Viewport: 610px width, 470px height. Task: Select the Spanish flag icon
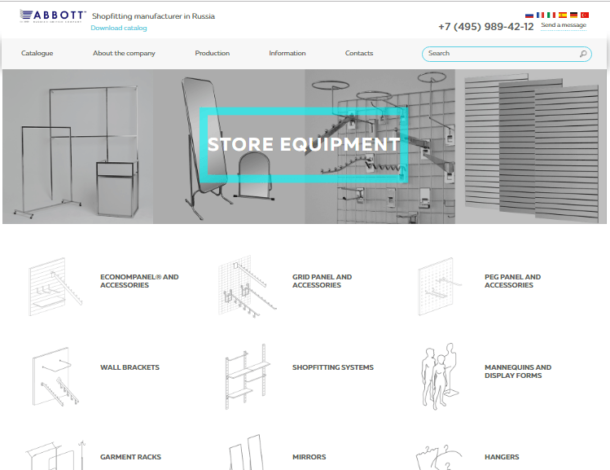[x=562, y=15]
